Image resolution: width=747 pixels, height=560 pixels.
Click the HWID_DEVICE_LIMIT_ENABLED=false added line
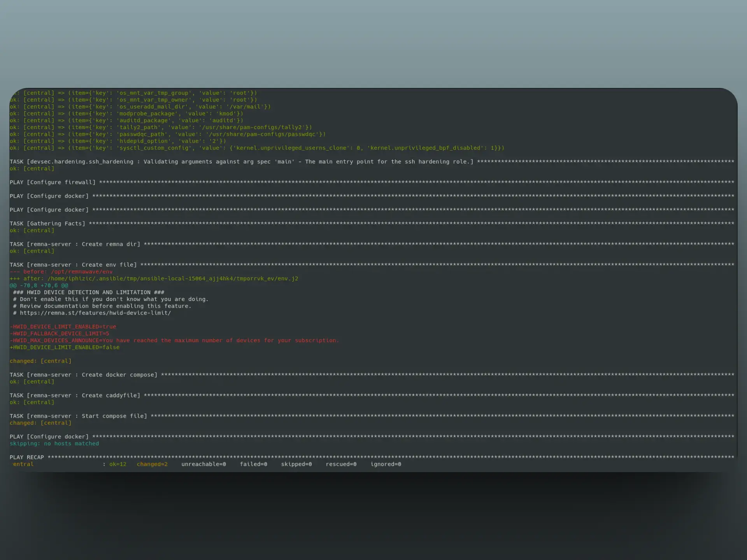click(x=65, y=347)
